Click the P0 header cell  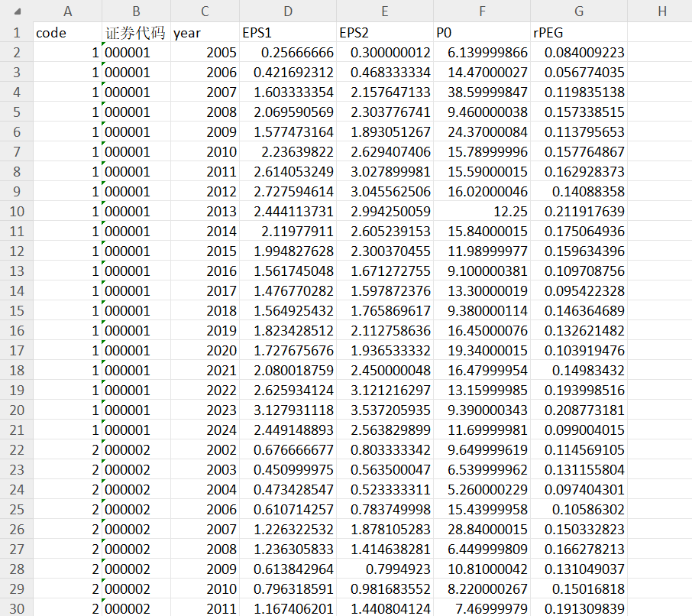[x=482, y=32]
